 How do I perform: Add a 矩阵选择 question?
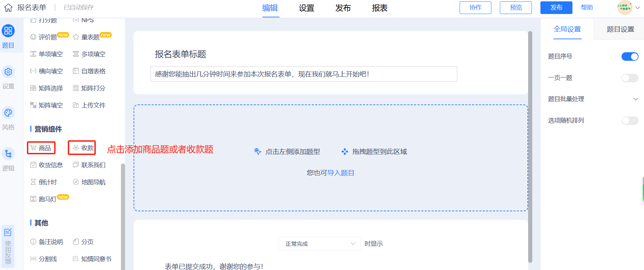[x=47, y=88]
